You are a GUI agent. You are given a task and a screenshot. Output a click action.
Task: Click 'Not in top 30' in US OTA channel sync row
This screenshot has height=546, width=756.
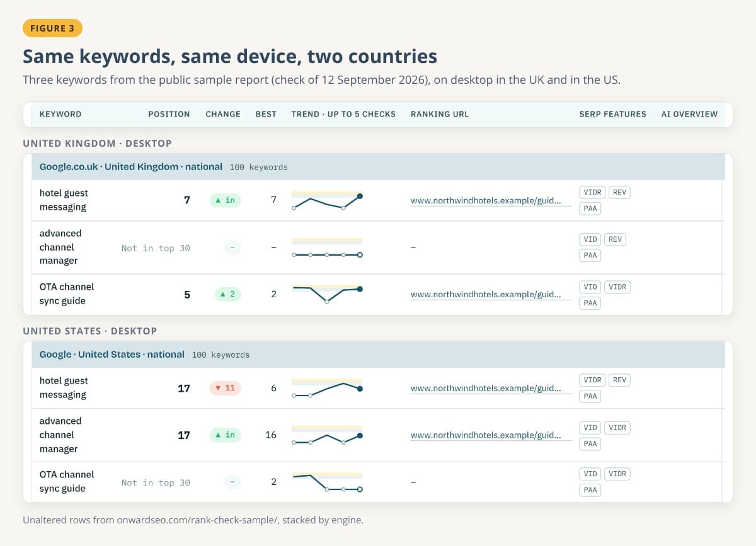point(156,483)
